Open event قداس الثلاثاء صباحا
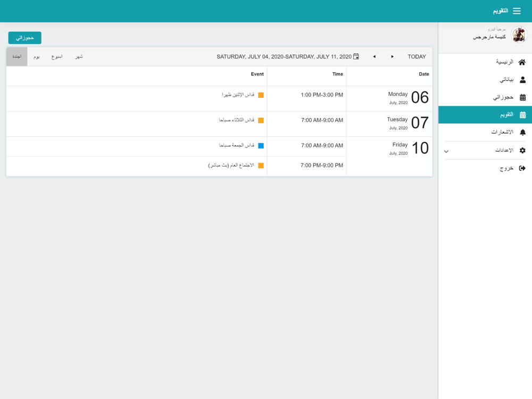The width and height of the screenshot is (532, 399). click(x=237, y=120)
